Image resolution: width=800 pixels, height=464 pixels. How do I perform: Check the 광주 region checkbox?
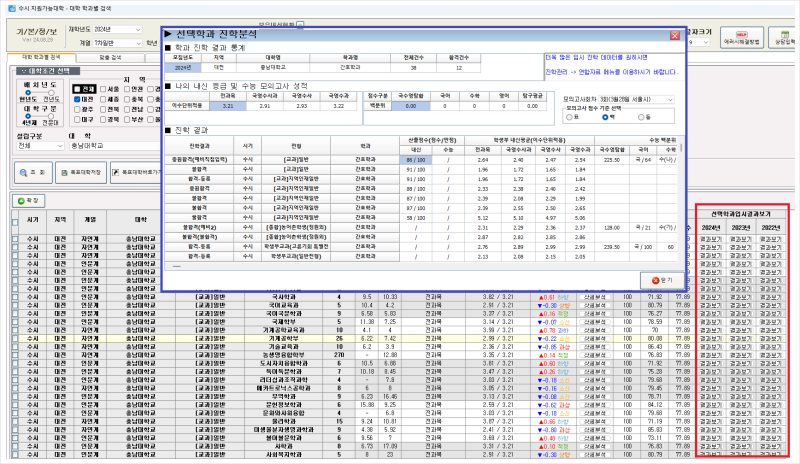tap(77, 109)
